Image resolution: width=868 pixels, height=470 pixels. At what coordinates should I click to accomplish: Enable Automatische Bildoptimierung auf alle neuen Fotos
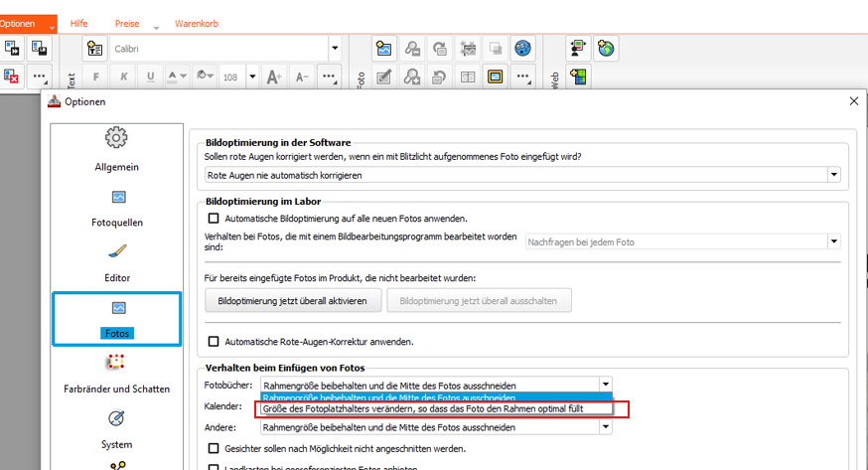[x=214, y=219]
